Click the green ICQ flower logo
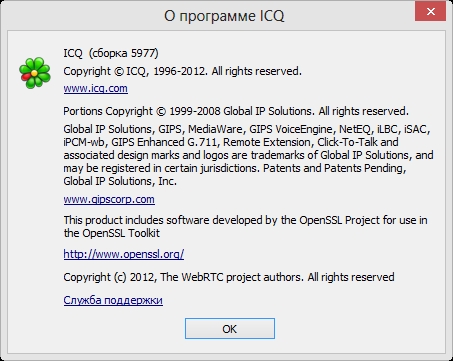453x361 pixels. (35, 73)
